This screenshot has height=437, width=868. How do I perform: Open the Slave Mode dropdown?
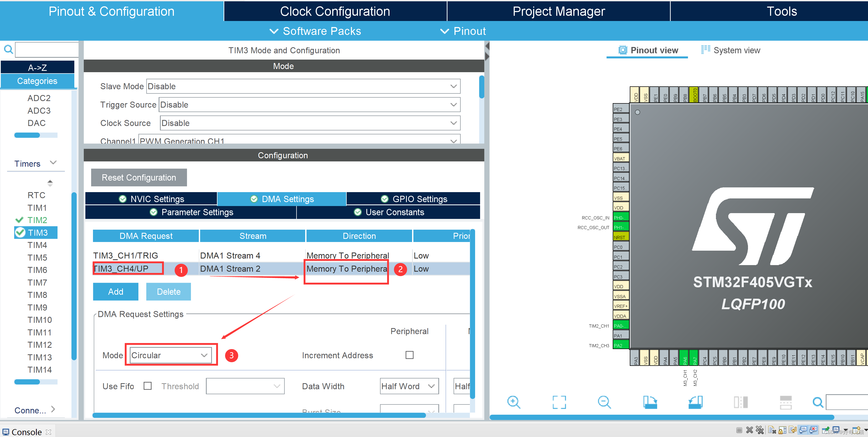[303, 86]
